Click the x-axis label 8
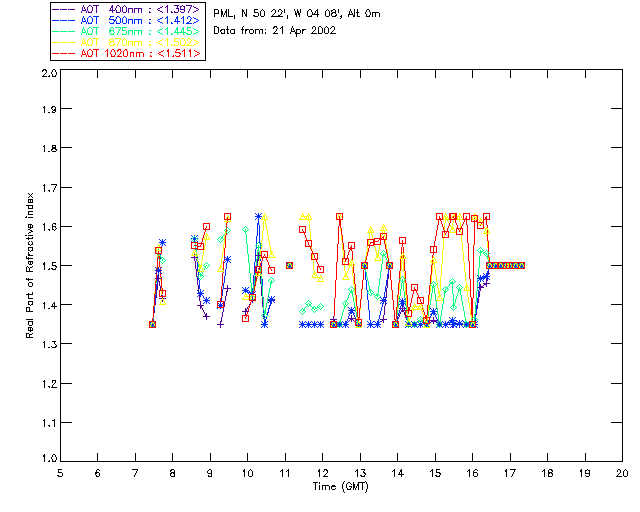Screen dimensions: 640x512 (x=173, y=473)
